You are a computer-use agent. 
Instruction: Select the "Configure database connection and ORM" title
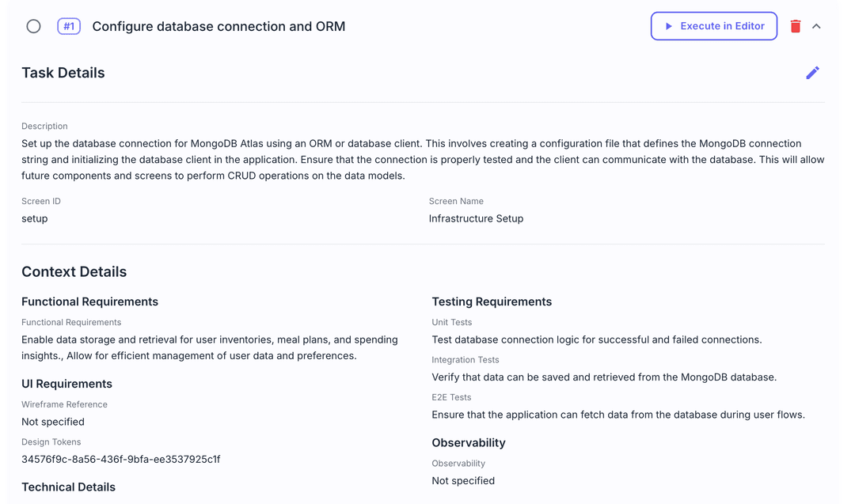(x=218, y=26)
